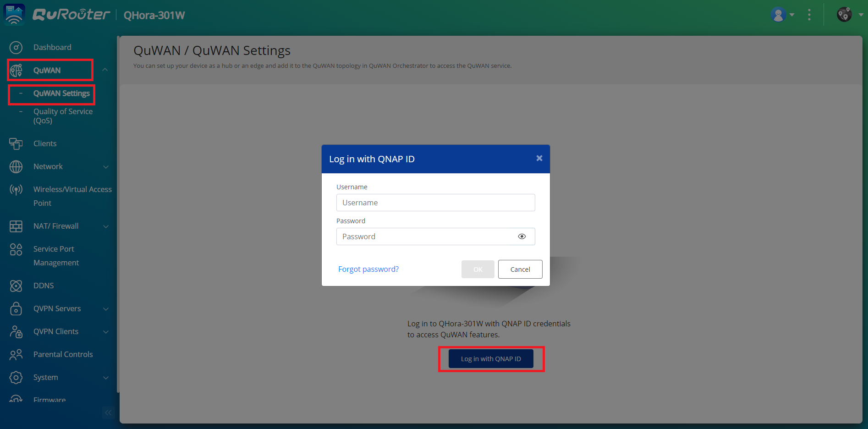Open Quality of Service (QoS) page
This screenshot has height=429, width=868.
click(x=63, y=116)
